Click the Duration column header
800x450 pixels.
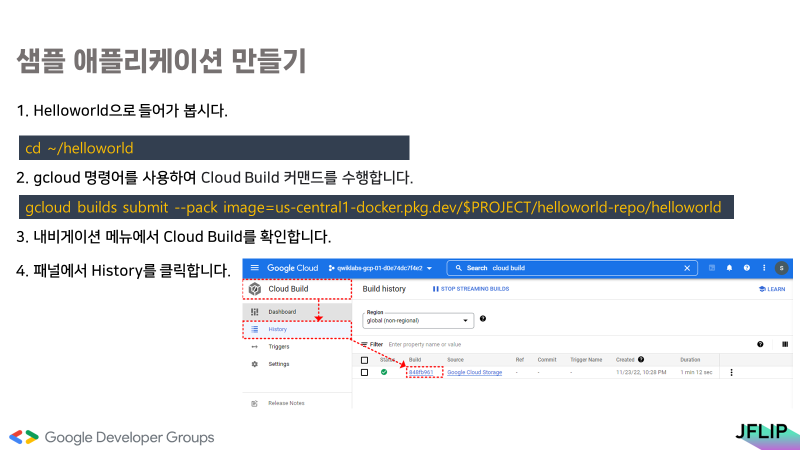click(x=690, y=360)
